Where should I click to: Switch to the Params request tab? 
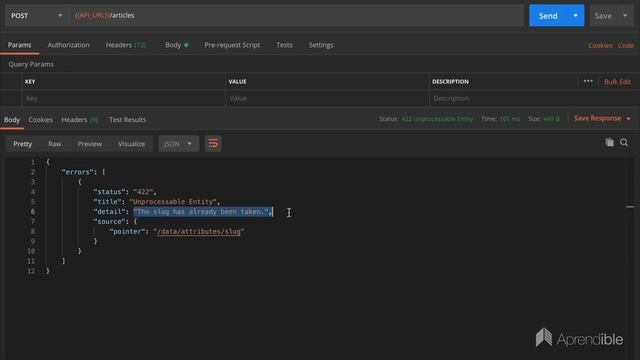click(20, 45)
